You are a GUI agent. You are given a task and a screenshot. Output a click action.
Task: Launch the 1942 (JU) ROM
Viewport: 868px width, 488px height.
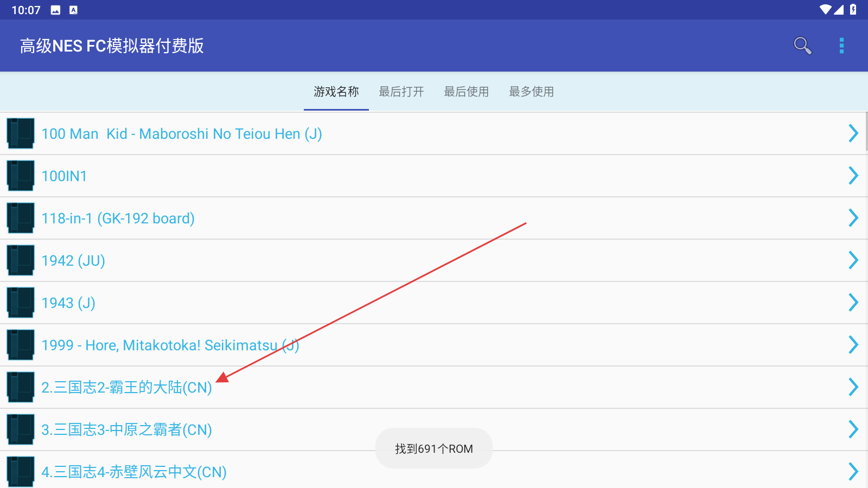point(434,260)
